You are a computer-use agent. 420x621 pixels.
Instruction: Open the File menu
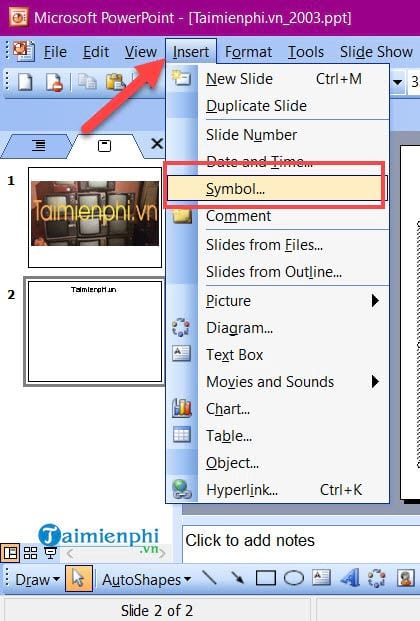(55, 52)
